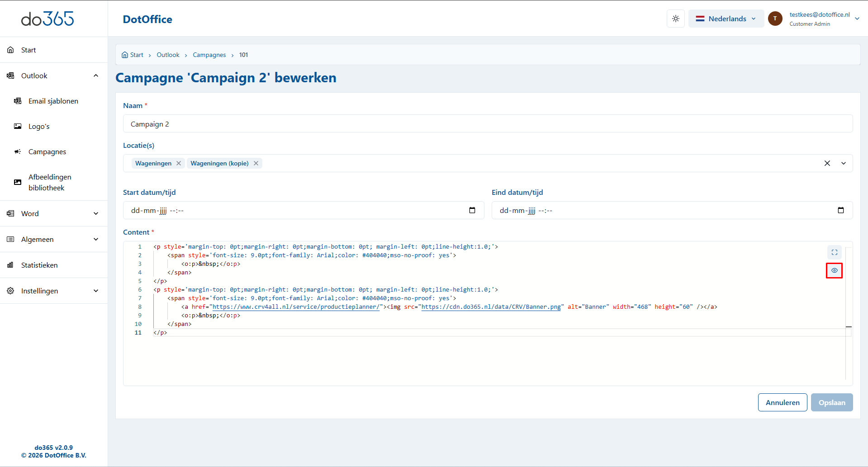Expand the code editor to fullscreen
Viewport: 868px width, 467px height.
pyautogui.click(x=834, y=252)
